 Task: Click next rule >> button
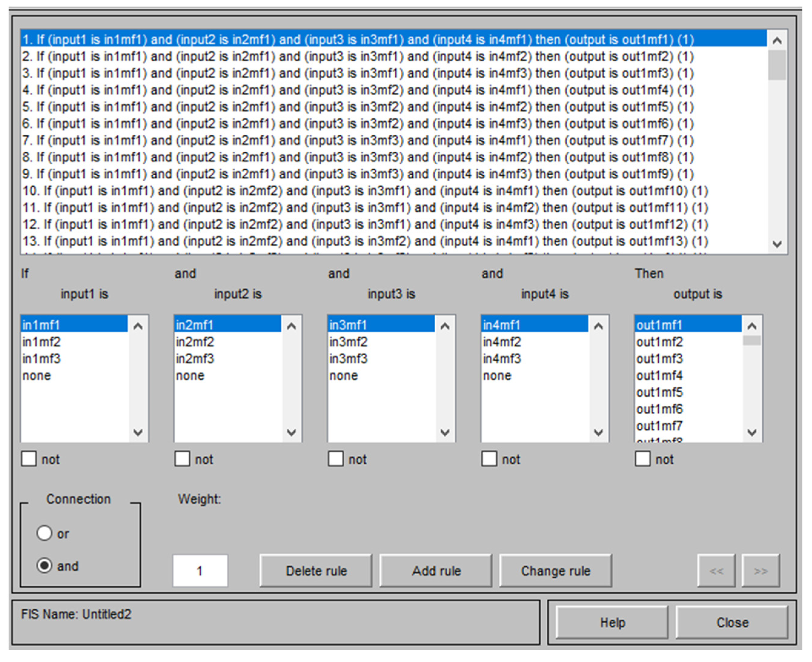pyautogui.click(x=760, y=571)
